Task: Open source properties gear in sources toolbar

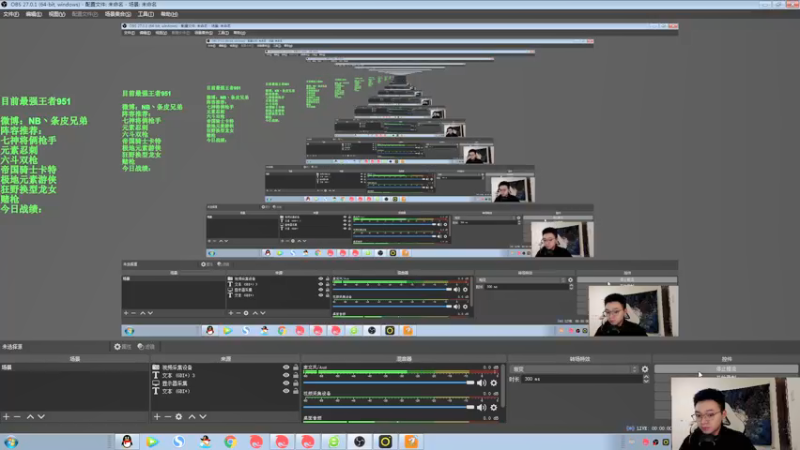Action: tap(179, 417)
